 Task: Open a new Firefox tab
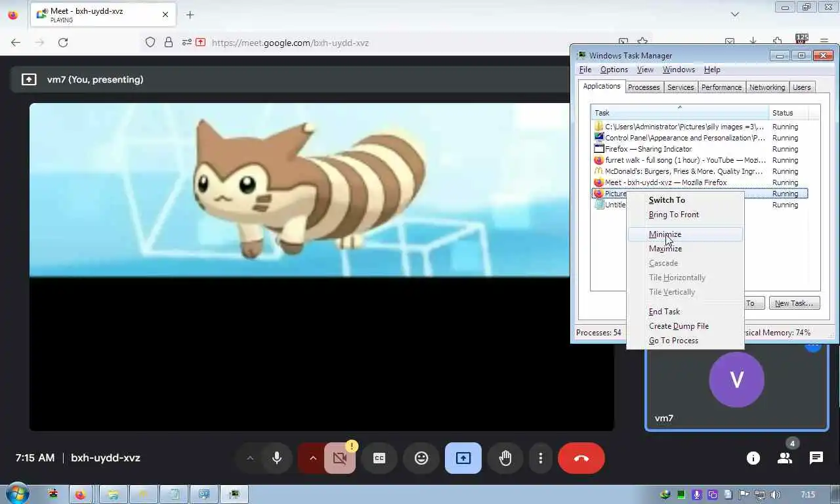[190, 14]
